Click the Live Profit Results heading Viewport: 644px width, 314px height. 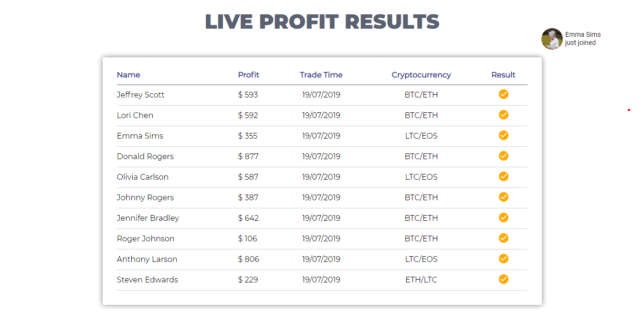click(x=322, y=22)
